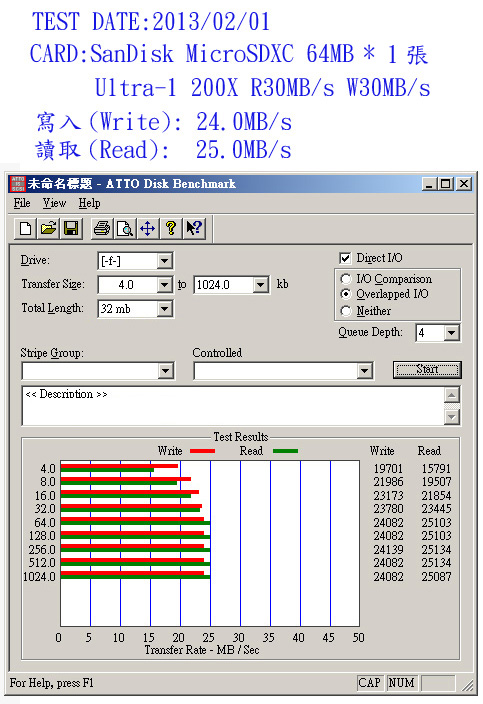Uncheck the Direct I/O checkbox
Viewport: 483px width, 704px height.
(345, 258)
